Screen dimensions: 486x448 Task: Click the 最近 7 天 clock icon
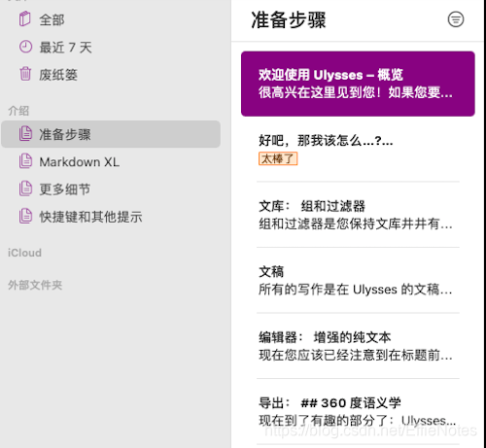(25, 47)
